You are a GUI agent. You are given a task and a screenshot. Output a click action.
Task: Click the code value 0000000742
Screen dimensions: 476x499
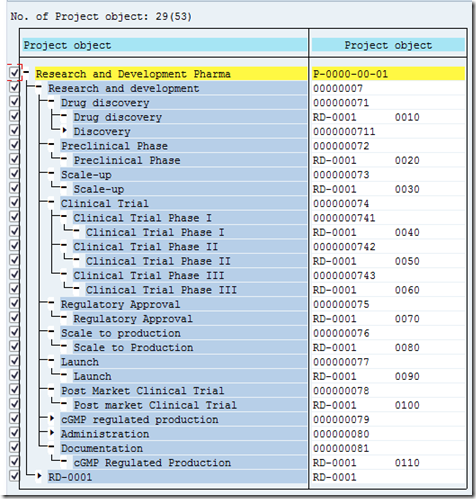pyautogui.click(x=344, y=247)
